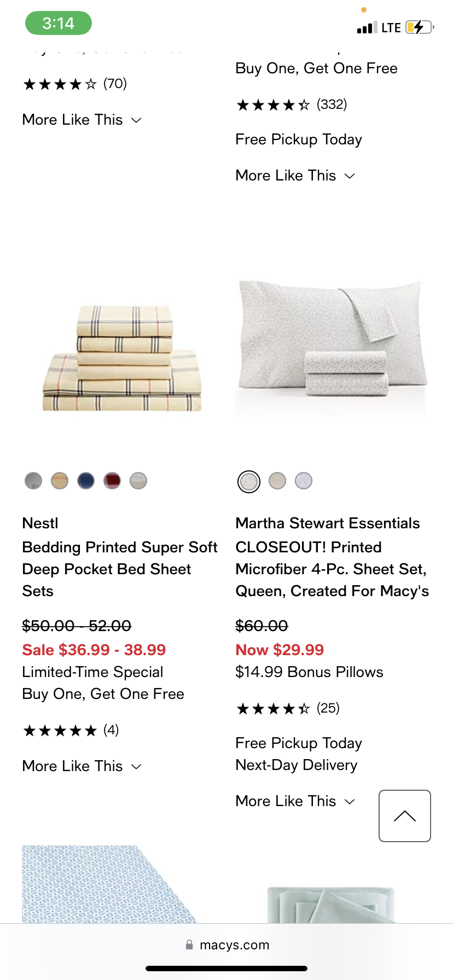Select the navy blue swatch for Nestl sheets
This screenshot has width=453, height=980.
[x=86, y=481]
